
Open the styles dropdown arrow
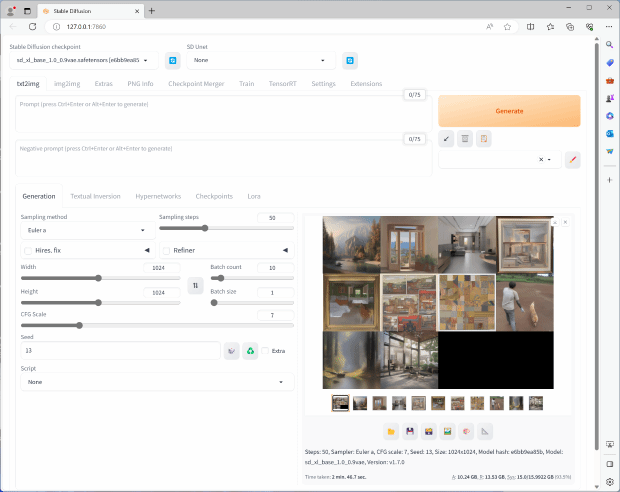coord(549,160)
